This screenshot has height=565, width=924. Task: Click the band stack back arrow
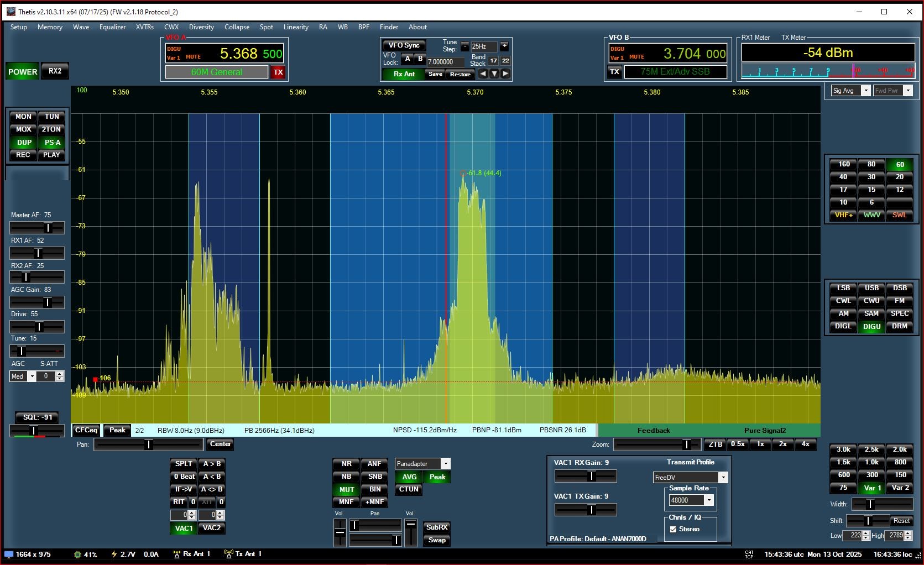pos(483,74)
